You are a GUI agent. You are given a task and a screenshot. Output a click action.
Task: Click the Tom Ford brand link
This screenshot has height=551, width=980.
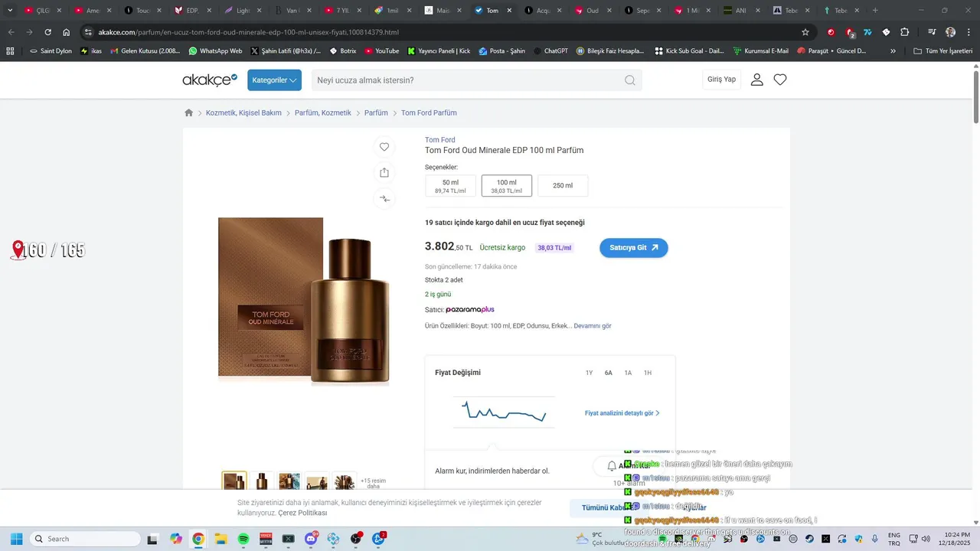(x=440, y=140)
